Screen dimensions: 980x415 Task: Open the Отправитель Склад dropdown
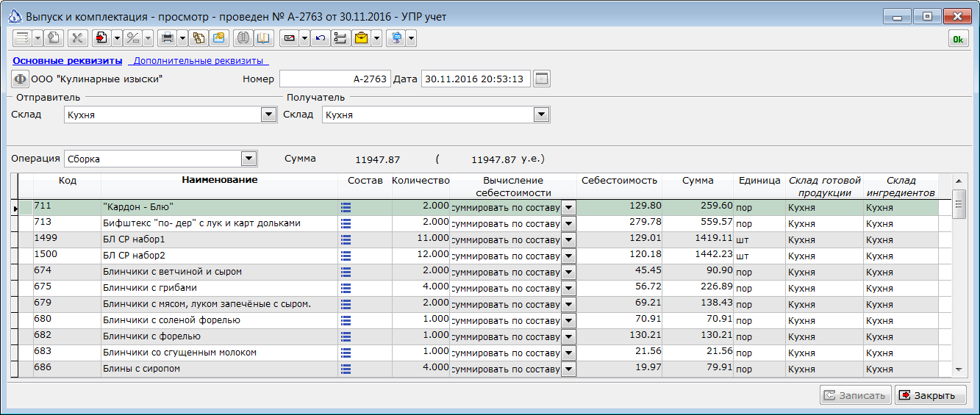[x=268, y=115]
